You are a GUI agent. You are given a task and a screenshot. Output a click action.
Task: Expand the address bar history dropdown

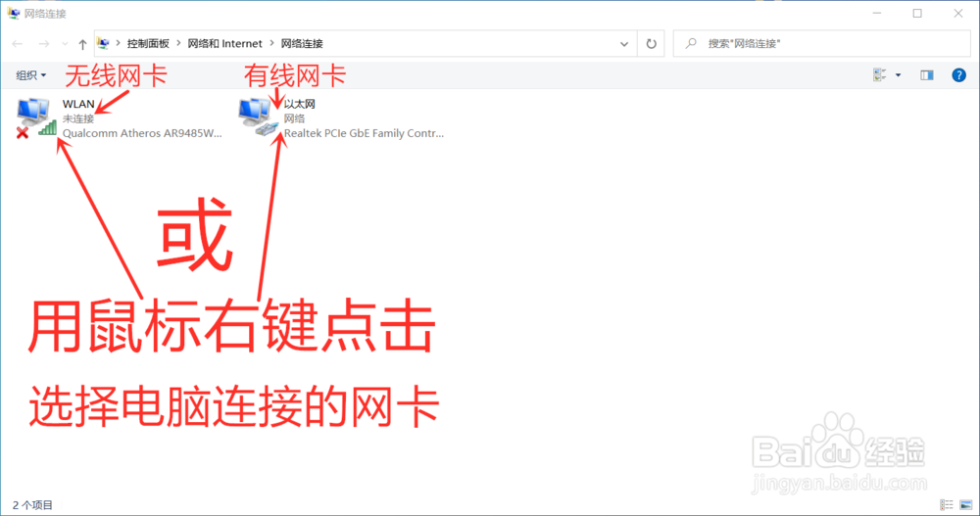(x=623, y=44)
